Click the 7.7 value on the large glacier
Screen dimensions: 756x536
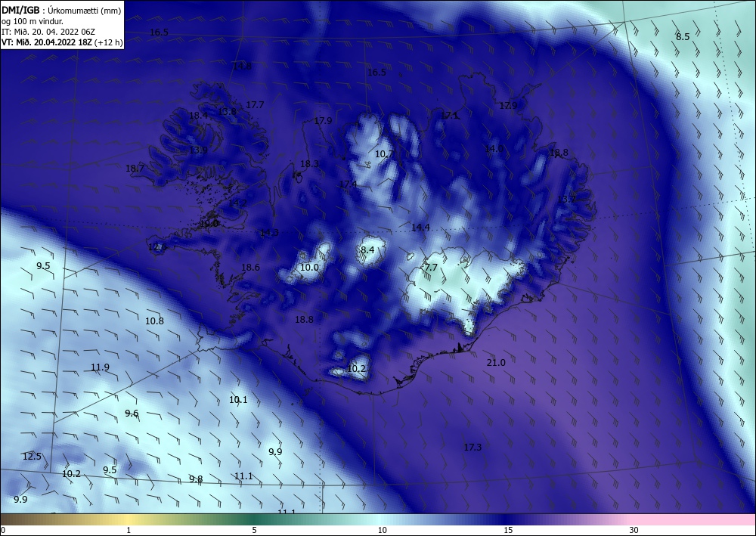point(431,268)
